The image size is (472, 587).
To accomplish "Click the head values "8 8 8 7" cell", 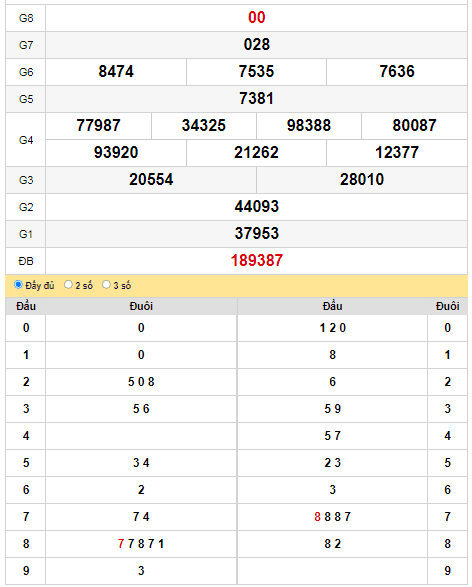I will [x=332, y=517].
